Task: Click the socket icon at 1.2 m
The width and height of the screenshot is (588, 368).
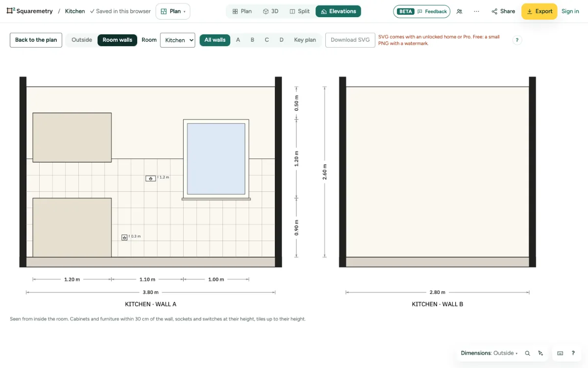Action: pos(150,178)
